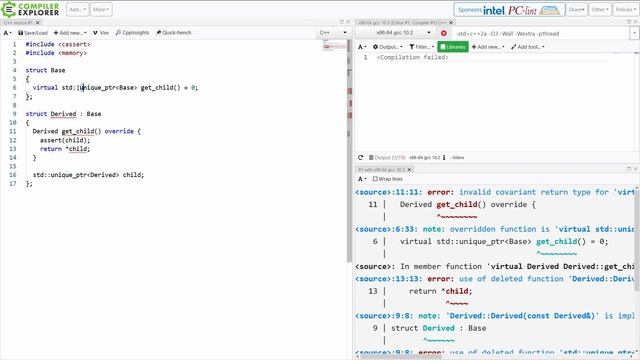Open the Share dropdown
The image size is (640, 360).
coord(576,9)
